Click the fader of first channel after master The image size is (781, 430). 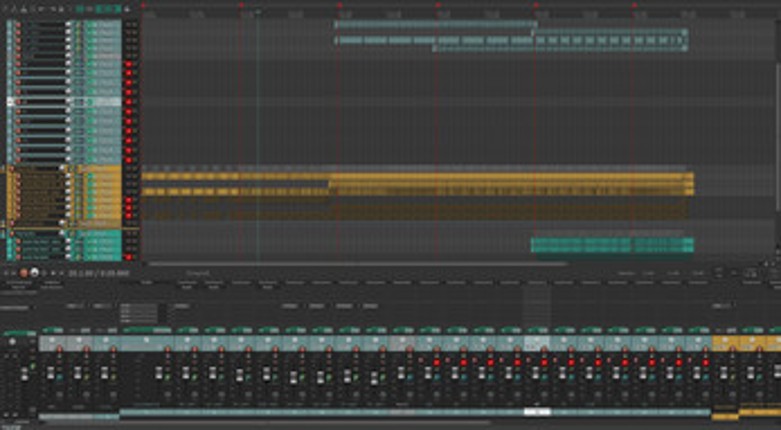pyautogui.click(x=50, y=373)
